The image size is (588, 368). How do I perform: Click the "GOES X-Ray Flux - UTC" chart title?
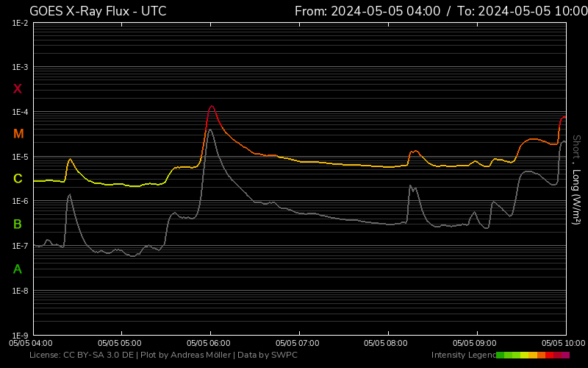coord(98,11)
